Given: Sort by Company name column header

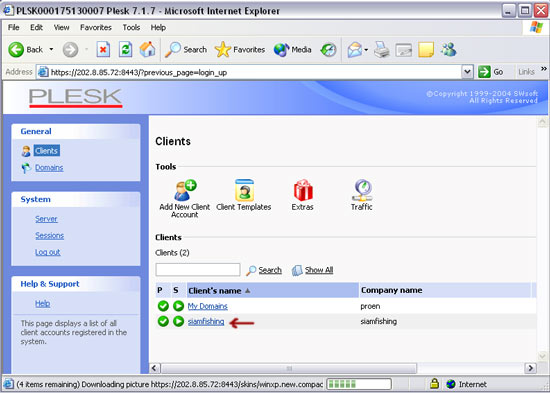Looking at the screenshot, I should click(x=445, y=290).
